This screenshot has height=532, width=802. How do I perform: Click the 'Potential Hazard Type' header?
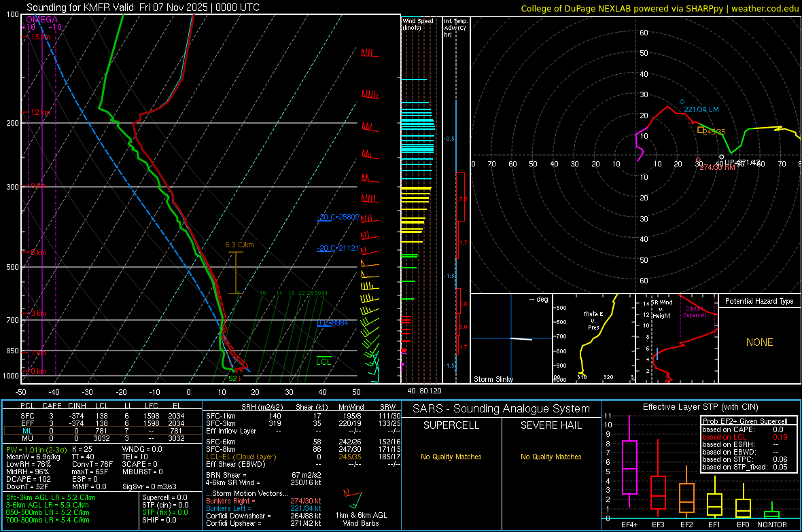tap(759, 301)
